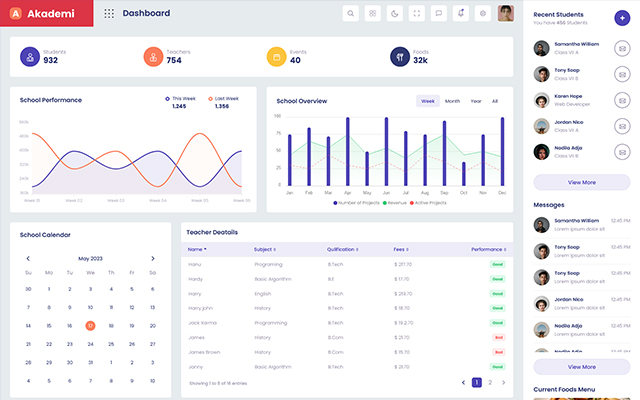
Task: Go to next month in School Calendar
Action: point(152,258)
